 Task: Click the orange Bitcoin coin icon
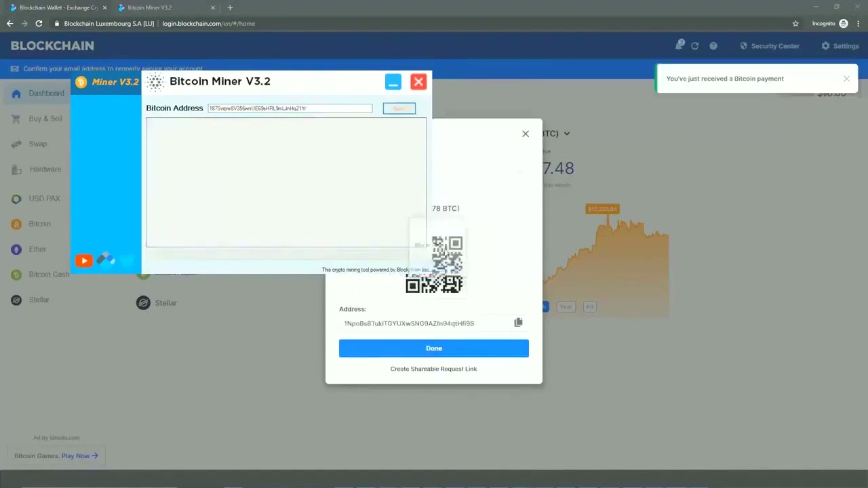coord(16,224)
